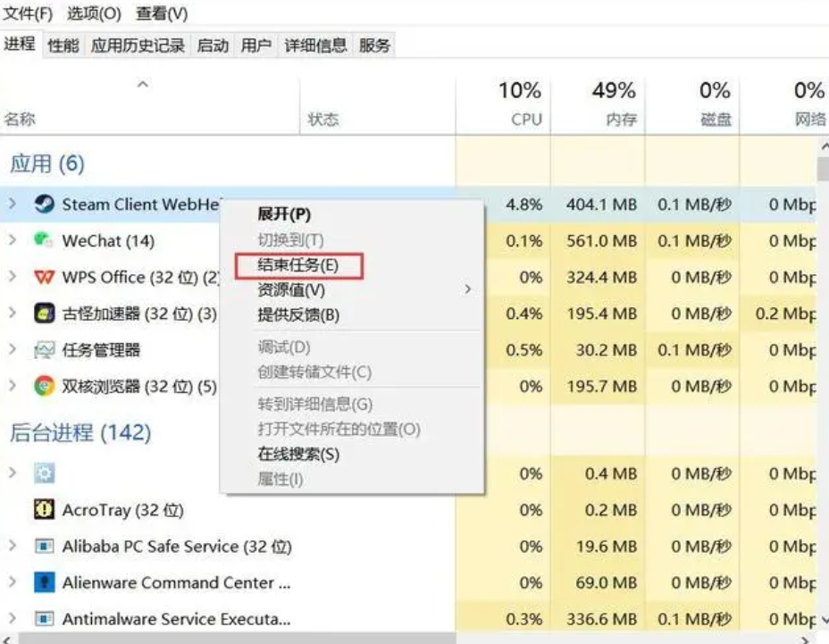
Task: Select 在线搜索(S) in context menu
Action: 298,454
